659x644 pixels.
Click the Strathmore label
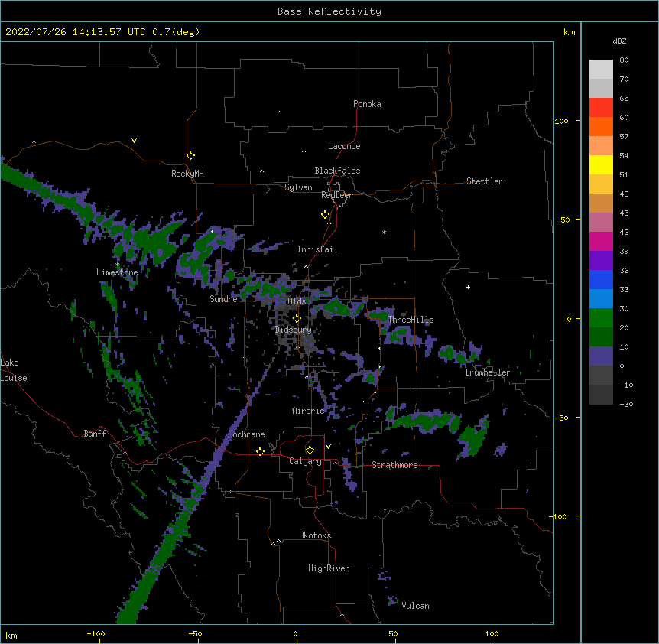point(394,465)
